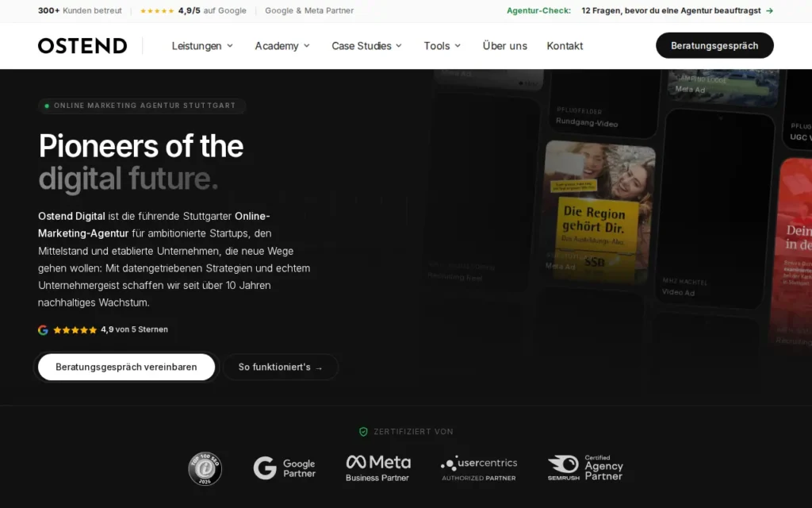Click Online Marketing Agentur Stuttgart badge
The width and height of the screenshot is (812, 508).
pos(141,106)
